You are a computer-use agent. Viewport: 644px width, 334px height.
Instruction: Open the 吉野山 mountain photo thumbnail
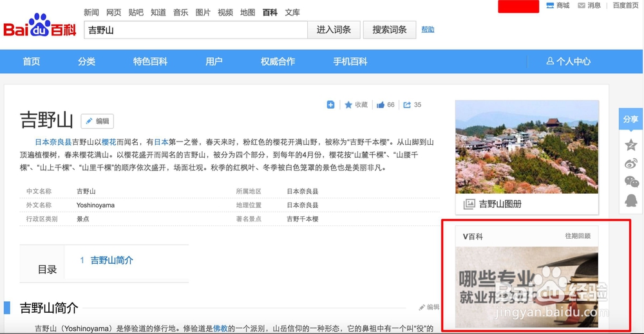[x=527, y=147]
